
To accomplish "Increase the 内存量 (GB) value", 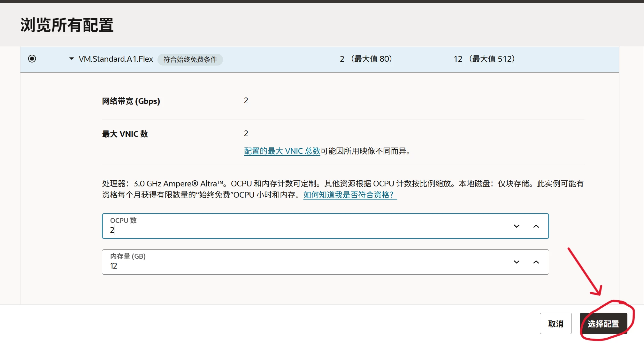I will 536,262.
